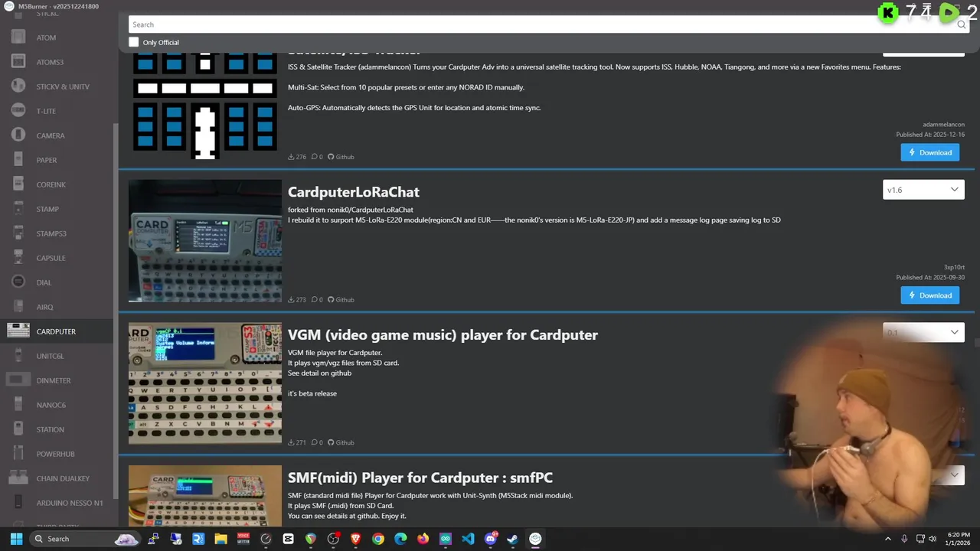
Task: Open the STAMPS3 device category icon
Action: pos(18,233)
